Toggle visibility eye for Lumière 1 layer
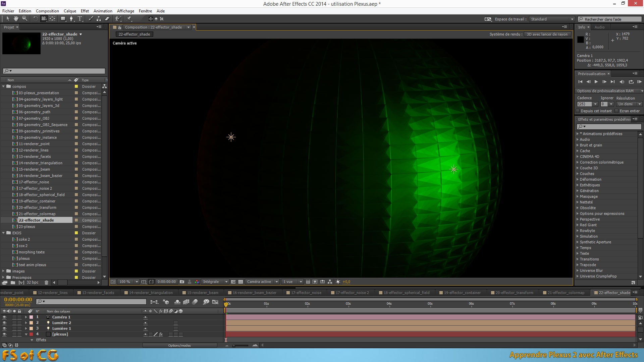This screenshot has width=644, height=362. (4, 328)
